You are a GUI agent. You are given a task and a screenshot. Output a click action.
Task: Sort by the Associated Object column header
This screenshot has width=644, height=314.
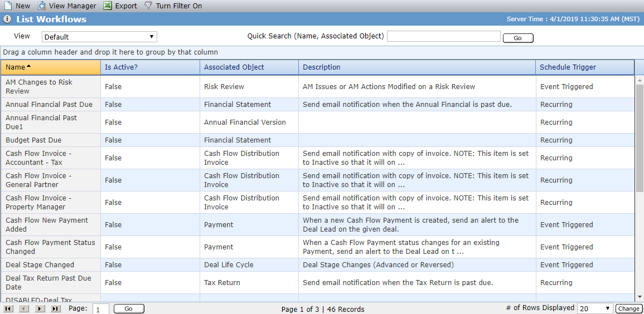click(249, 67)
